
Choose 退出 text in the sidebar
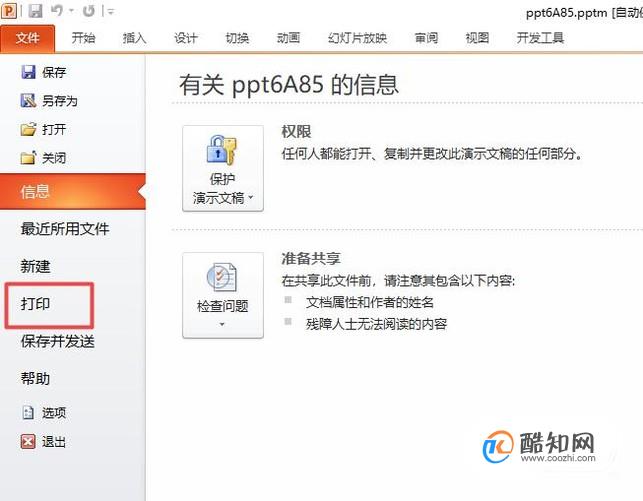(54, 442)
